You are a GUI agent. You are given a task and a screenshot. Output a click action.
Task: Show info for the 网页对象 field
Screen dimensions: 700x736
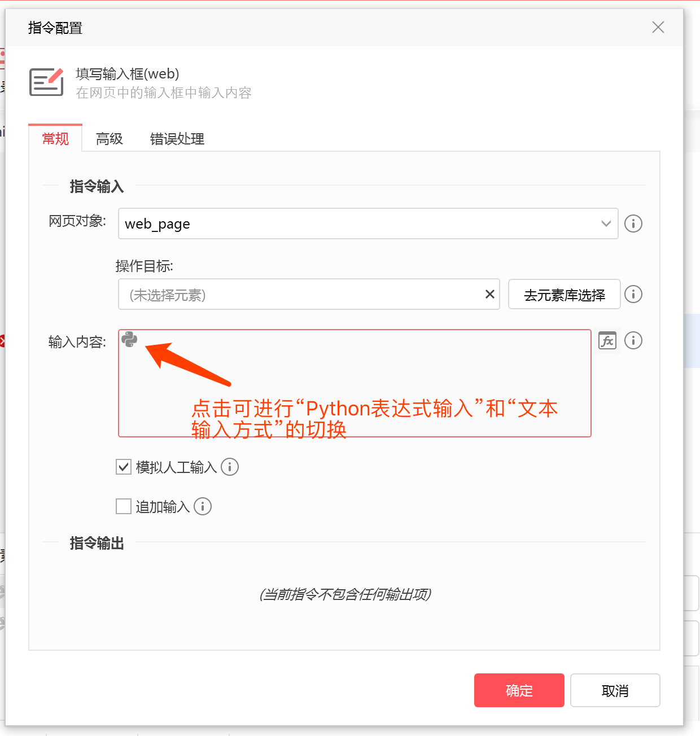pyautogui.click(x=633, y=224)
